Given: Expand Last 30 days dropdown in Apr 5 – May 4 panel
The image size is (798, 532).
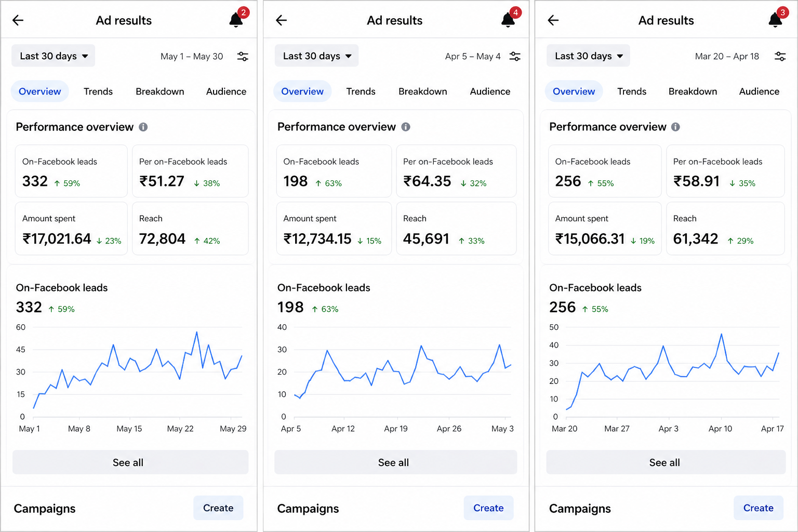Looking at the screenshot, I should (x=316, y=56).
